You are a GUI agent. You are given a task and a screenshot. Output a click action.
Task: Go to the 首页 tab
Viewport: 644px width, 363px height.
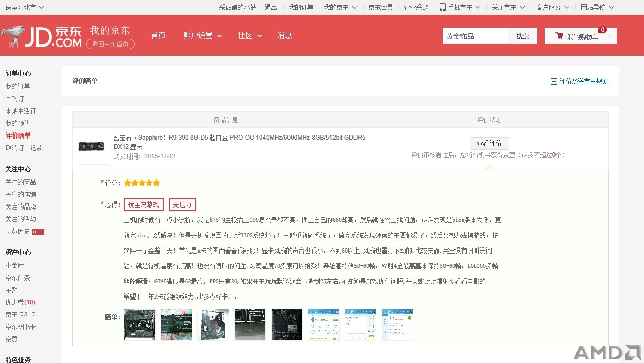[x=159, y=36]
